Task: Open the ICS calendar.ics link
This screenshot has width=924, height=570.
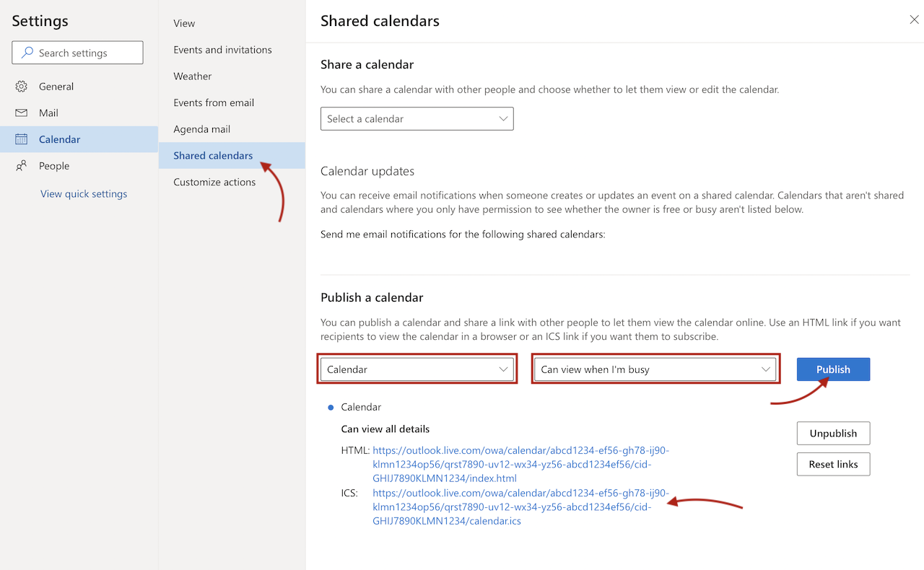Action: pyautogui.click(x=520, y=507)
